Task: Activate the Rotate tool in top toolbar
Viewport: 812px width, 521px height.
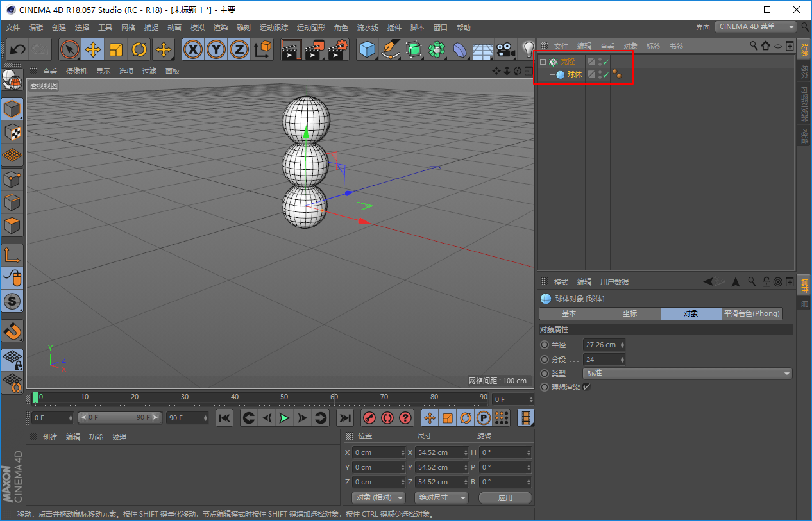Action: [139, 49]
